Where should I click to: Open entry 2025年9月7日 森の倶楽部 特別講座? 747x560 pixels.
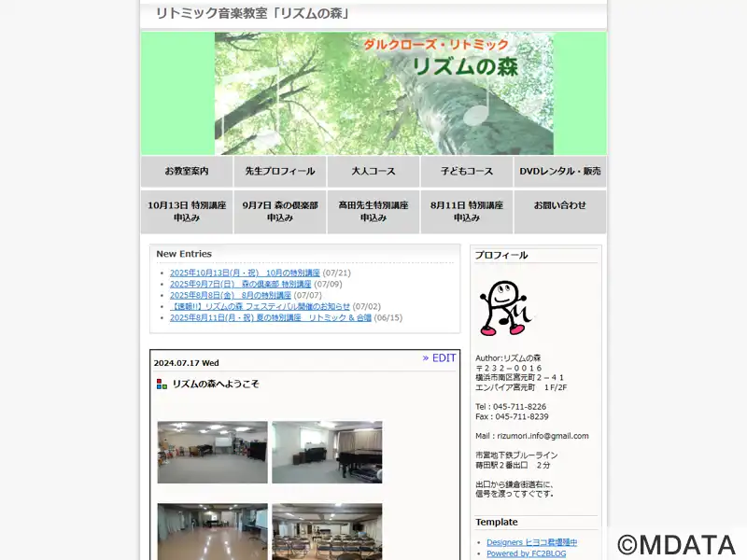pos(241,285)
